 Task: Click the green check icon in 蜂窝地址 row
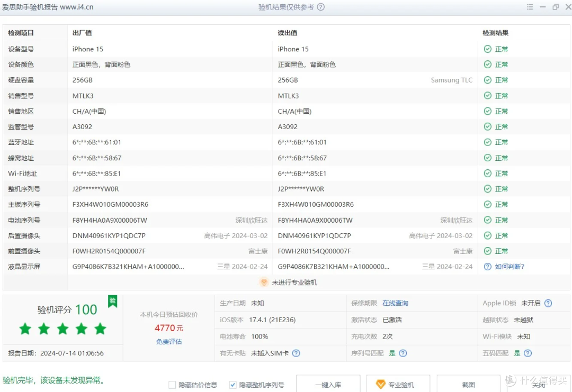487,158
